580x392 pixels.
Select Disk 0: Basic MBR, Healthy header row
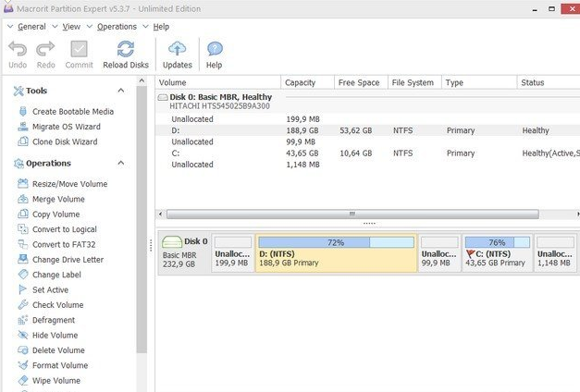click(367, 102)
